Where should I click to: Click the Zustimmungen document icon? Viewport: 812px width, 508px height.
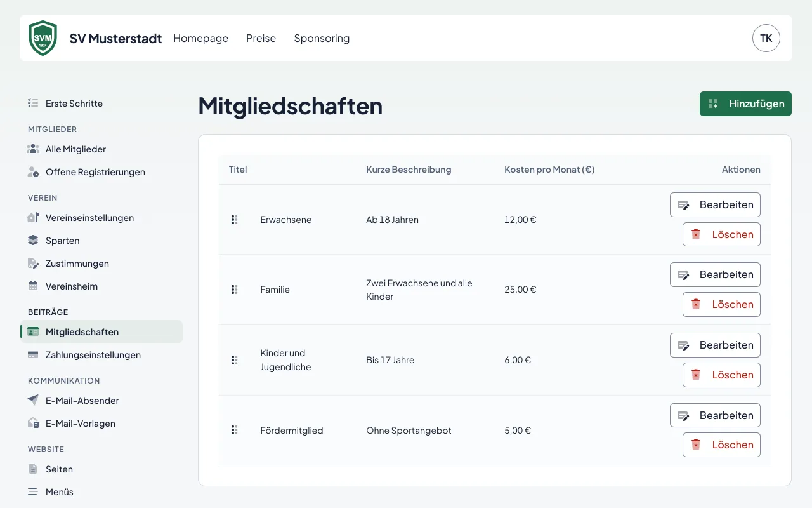click(33, 263)
